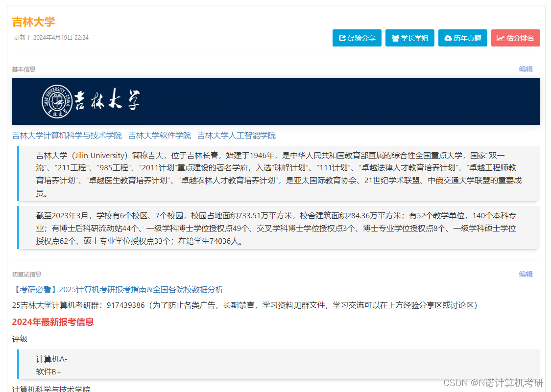Open the 2025计算机考研报考指南 link
The height and width of the screenshot is (392, 551).
click(118, 289)
